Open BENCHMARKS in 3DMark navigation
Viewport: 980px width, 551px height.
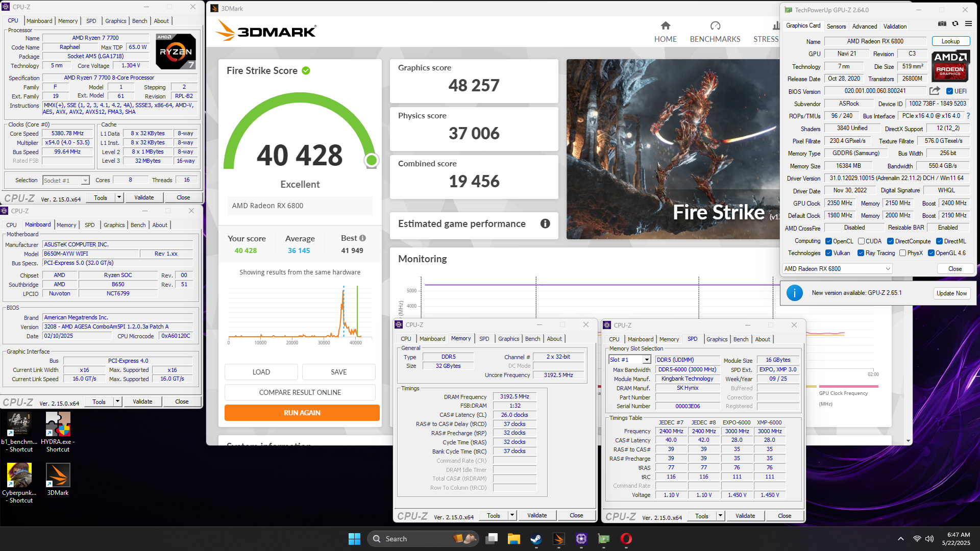coord(715,32)
